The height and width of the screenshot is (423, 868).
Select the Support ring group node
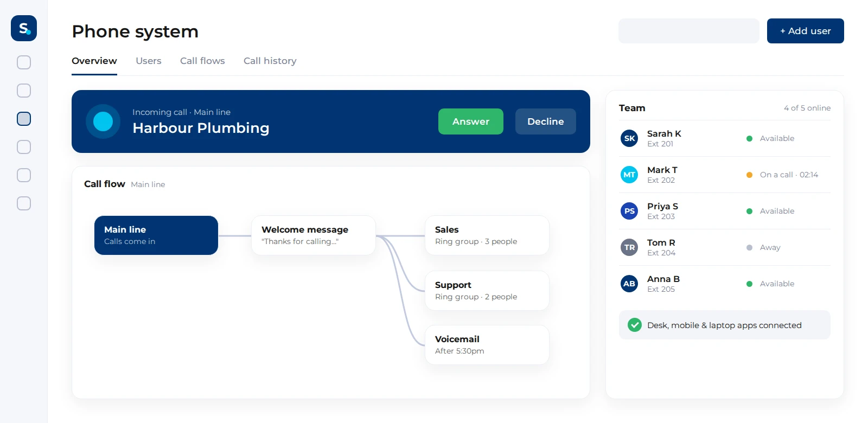[x=487, y=291]
